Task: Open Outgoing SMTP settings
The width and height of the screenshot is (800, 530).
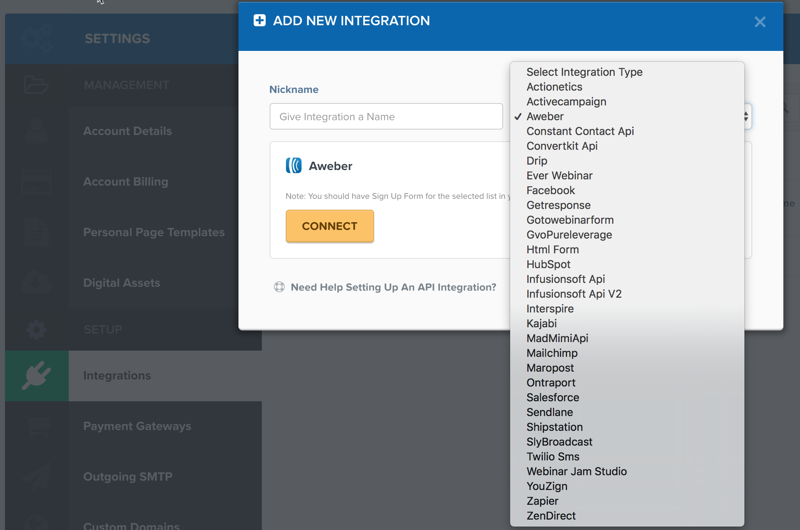Action: [x=128, y=476]
